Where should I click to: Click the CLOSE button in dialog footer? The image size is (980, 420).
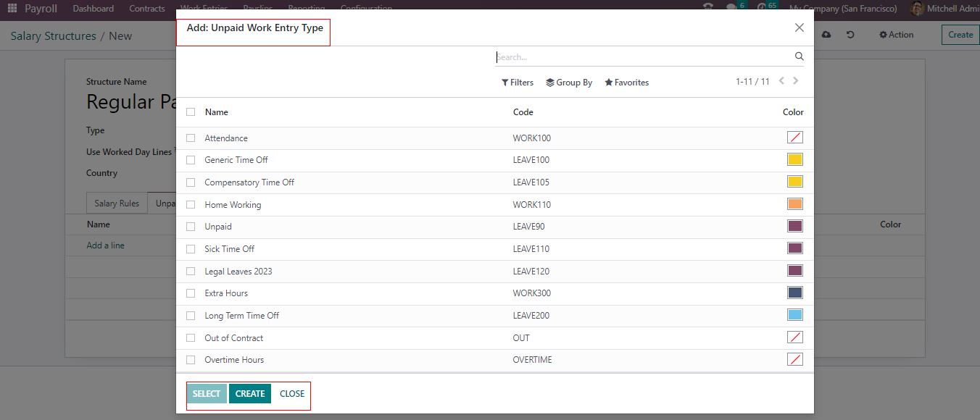292,394
